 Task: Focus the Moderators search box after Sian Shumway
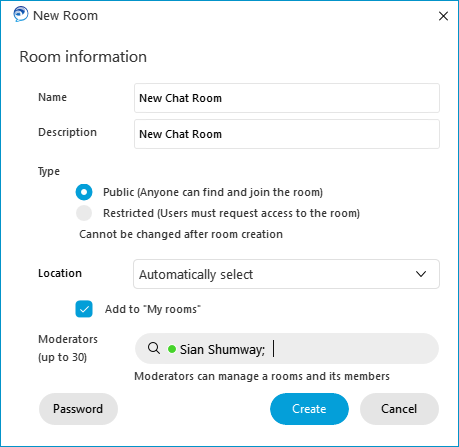point(353,349)
